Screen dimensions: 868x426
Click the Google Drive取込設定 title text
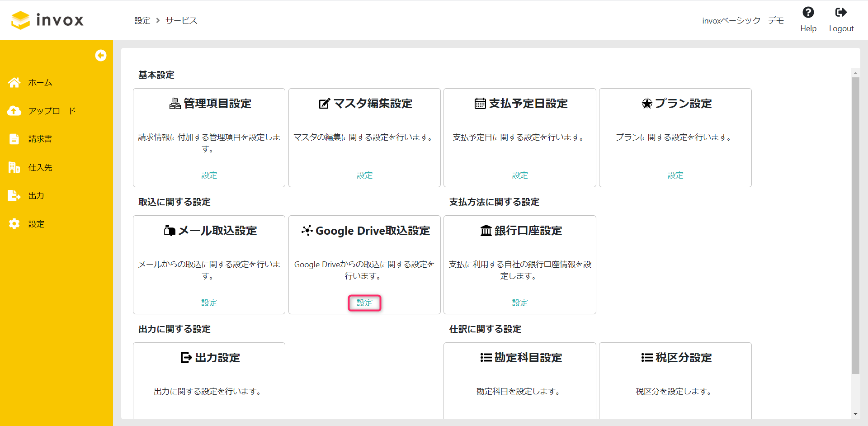(x=373, y=231)
